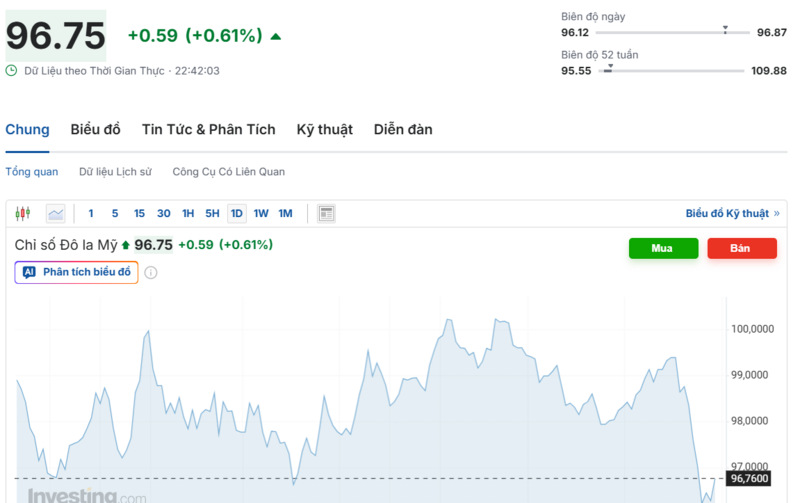Go to the Kỹ thuật tab
This screenshot has width=800, height=503.
click(324, 130)
